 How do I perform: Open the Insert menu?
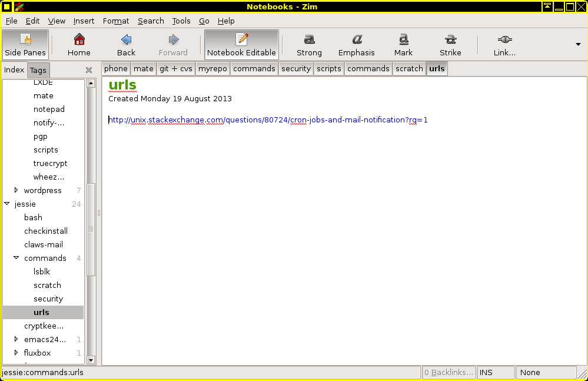coord(84,21)
